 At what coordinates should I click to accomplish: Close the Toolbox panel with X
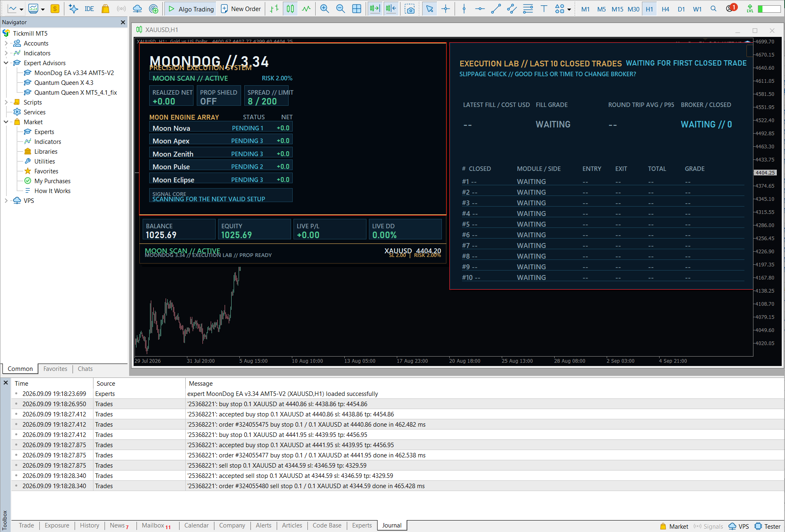pyautogui.click(x=6, y=382)
